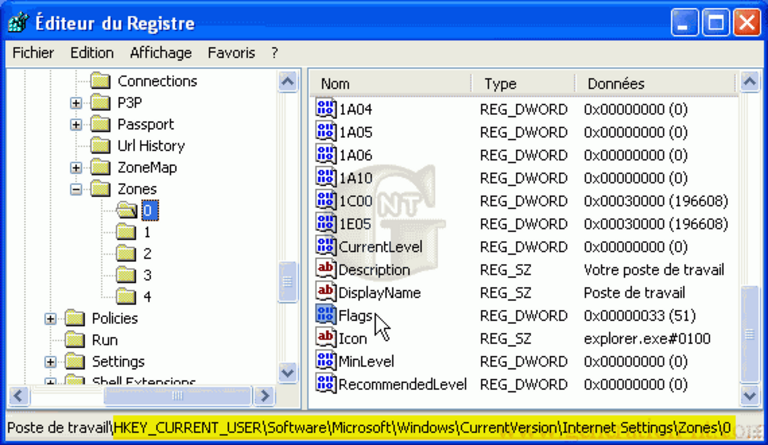Click the CurrentLevel value icon
Image resolution: width=768 pixels, height=445 pixels.
(x=326, y=247)
